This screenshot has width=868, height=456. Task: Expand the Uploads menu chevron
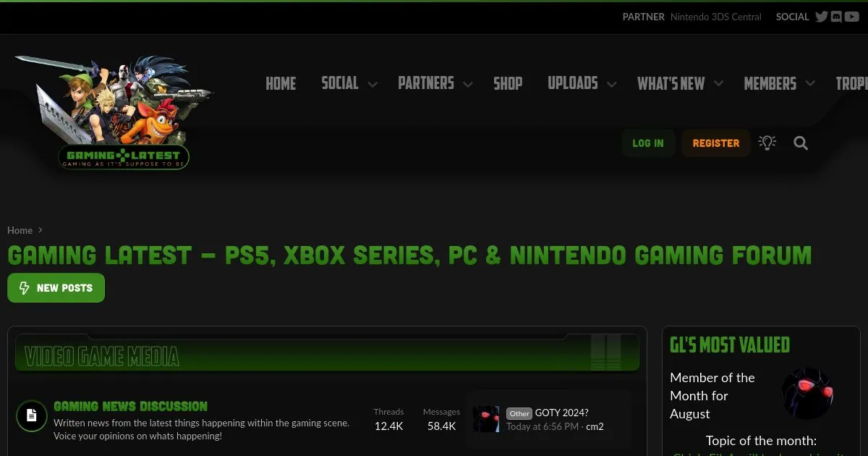point(612,85)
